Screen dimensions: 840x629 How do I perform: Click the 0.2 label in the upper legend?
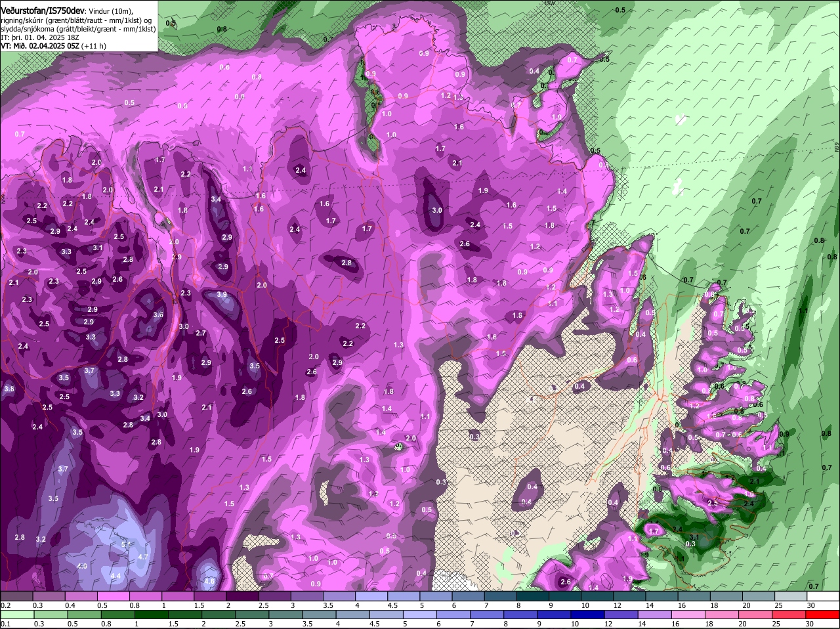(x=6, y=605)
